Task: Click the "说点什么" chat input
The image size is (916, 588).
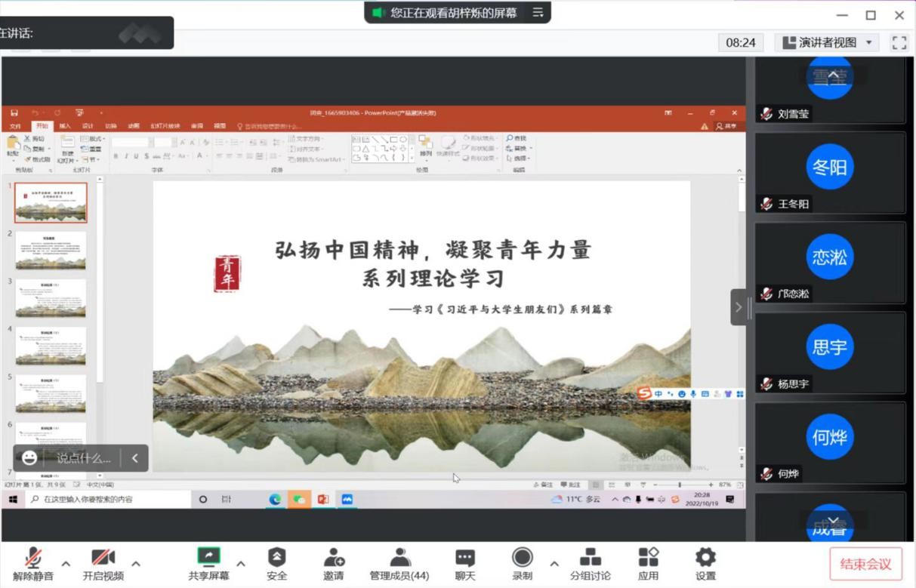Action: tap(83, 458)
